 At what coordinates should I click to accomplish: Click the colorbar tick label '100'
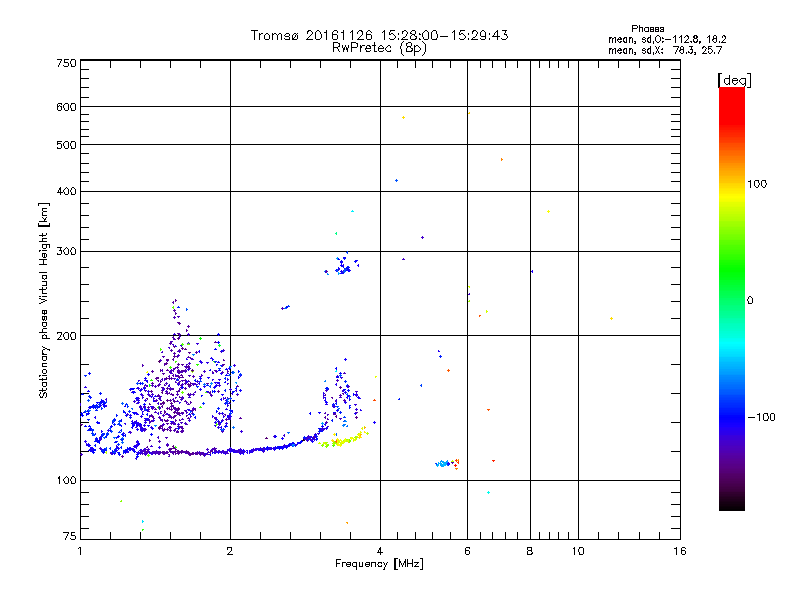(757, 184)
